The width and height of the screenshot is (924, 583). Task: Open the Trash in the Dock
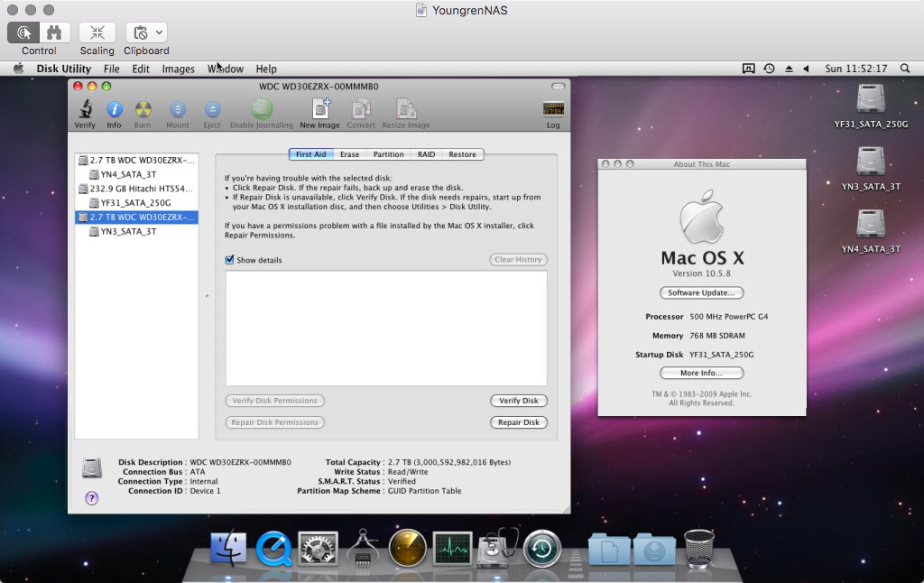point(698,548)
